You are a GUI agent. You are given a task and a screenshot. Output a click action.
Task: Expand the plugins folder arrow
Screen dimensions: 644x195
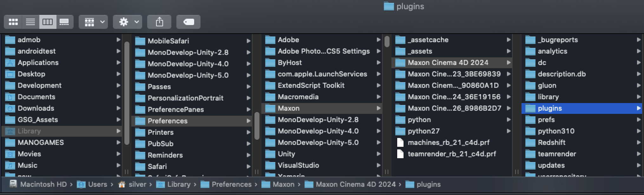(639, 108)
